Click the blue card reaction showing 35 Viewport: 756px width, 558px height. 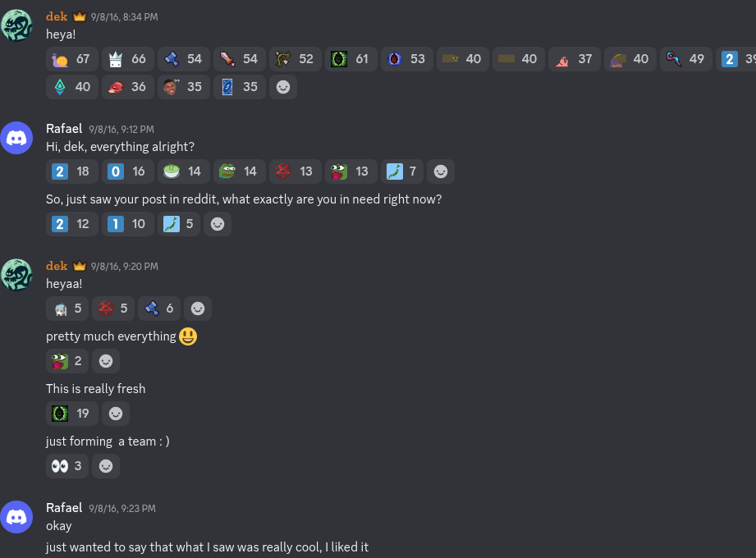coord(240,87)
